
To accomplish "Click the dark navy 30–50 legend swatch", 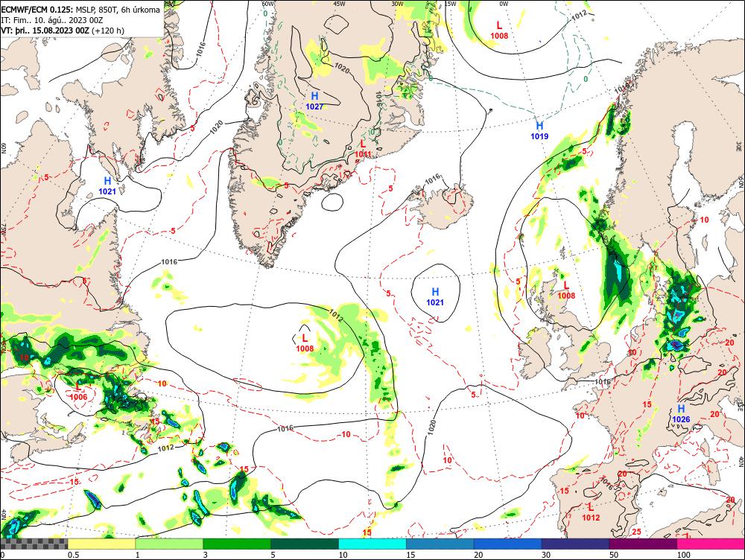I will click(575, 544).
